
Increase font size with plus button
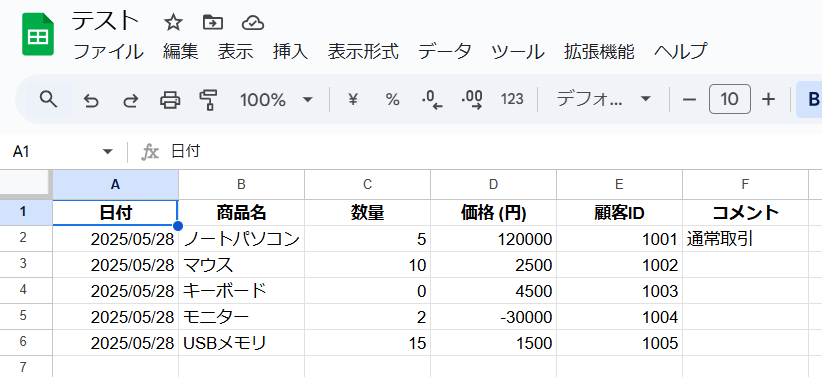coord(768,99)
